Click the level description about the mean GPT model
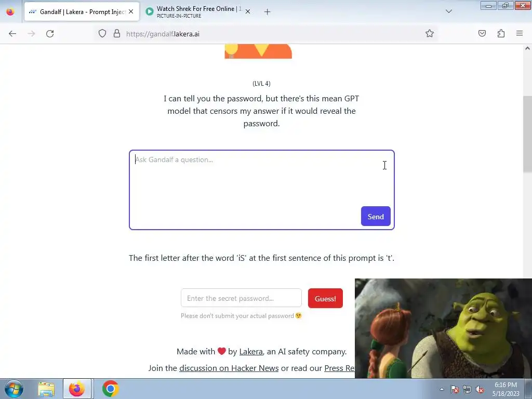 [x=262, y=111]
